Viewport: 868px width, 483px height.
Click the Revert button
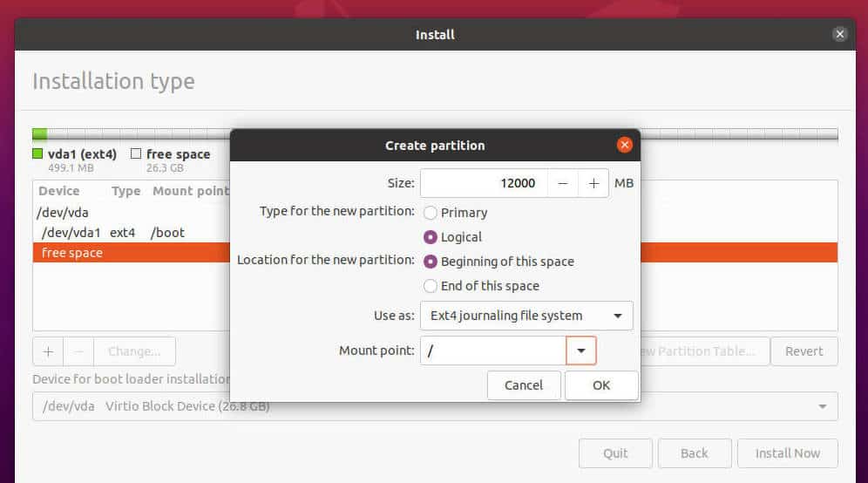pyautogui.click(x=804, y=351)
